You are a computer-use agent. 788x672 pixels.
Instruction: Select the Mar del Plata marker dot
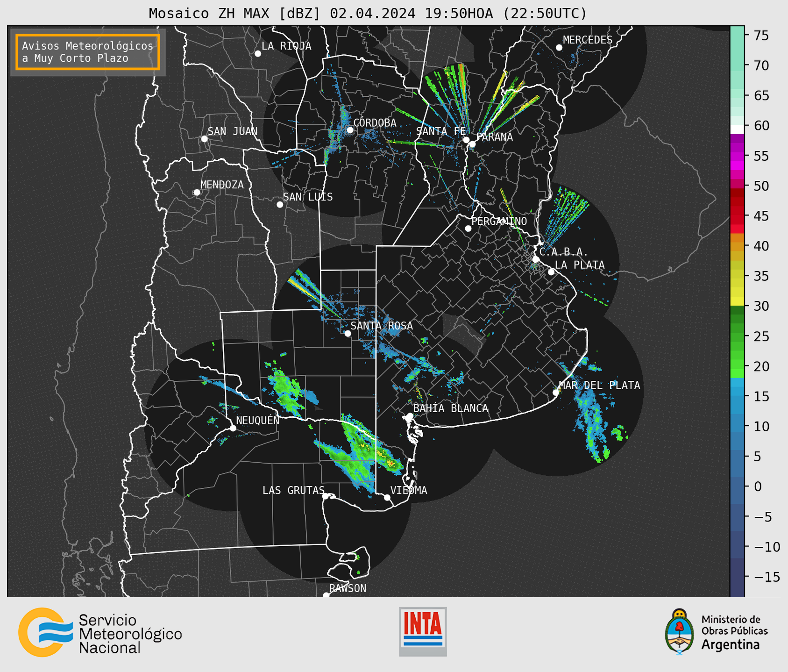click(556, 393)
